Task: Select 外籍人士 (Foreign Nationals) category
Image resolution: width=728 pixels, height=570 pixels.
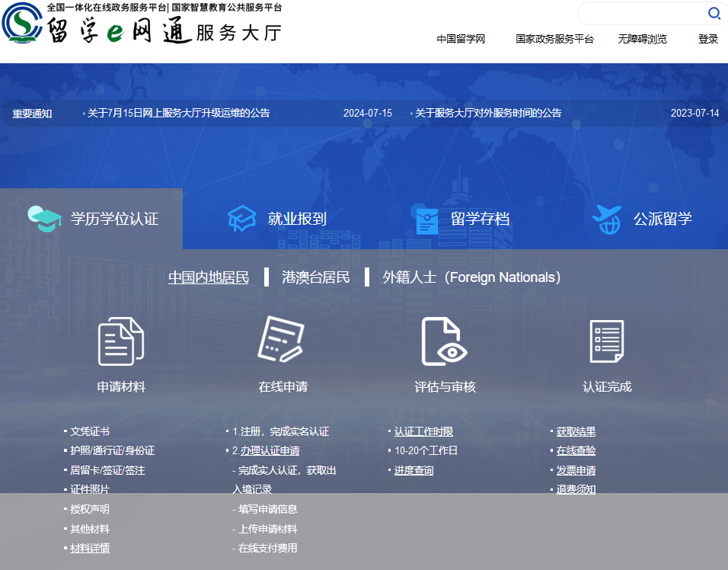Action: [x=471, y=277]
